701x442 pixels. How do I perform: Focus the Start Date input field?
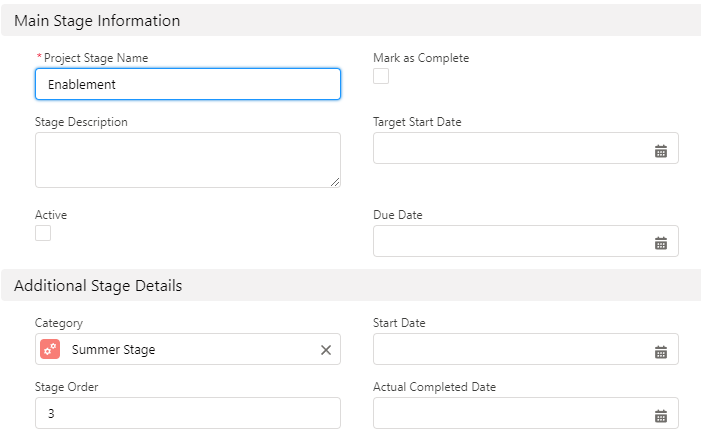510,349
